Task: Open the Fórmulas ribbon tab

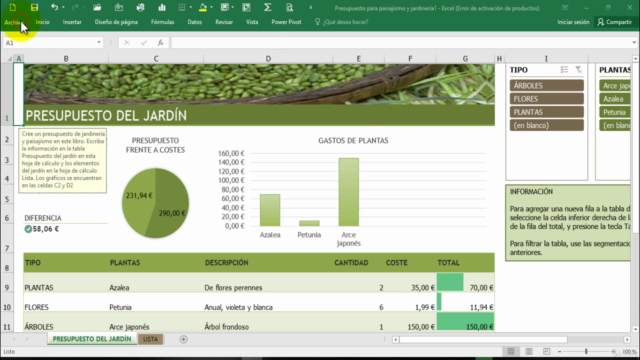Action: pyautogui.click(x=162, y=22)
